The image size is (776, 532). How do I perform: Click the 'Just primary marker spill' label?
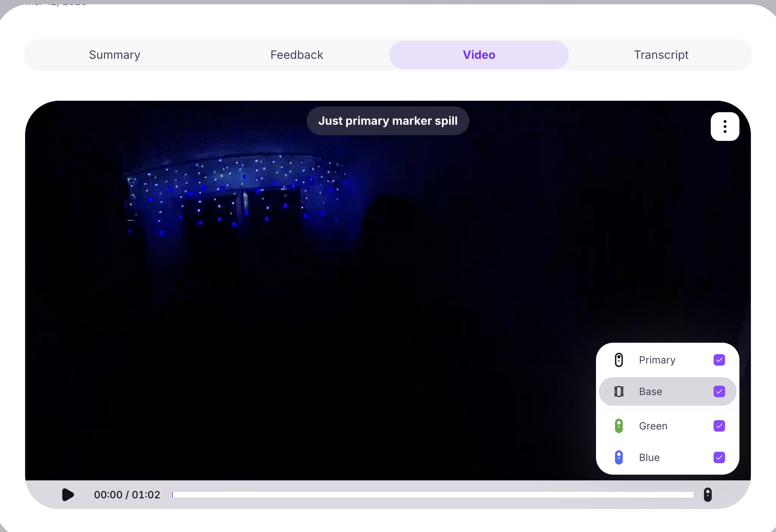tap(388, 121)
